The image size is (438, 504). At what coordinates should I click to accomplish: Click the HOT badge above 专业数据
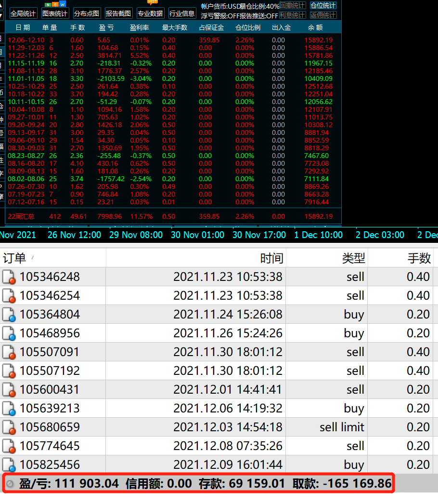click(153, 2)
